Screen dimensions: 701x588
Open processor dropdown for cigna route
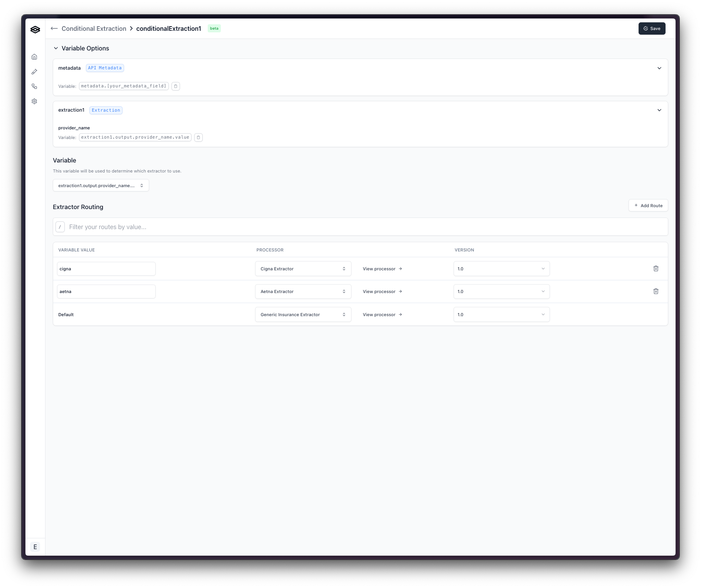coord(303,269)
